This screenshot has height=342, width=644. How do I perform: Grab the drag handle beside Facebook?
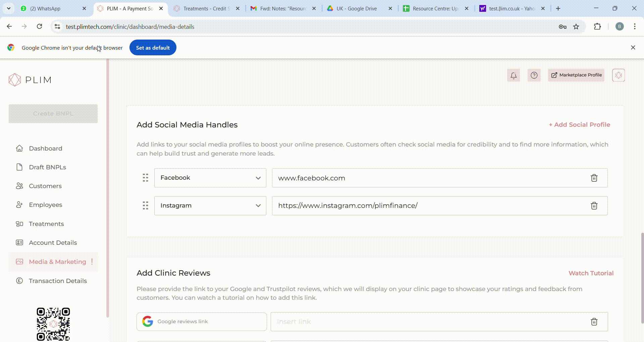145,178
